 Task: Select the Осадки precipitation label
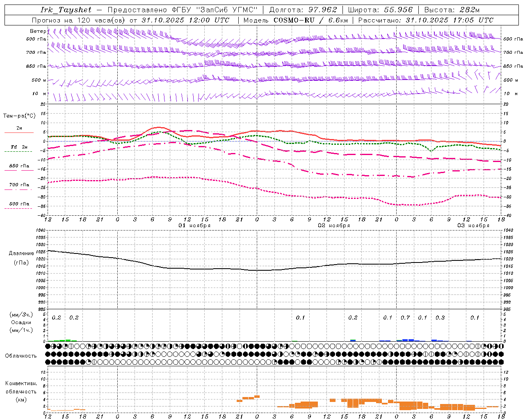(21, 322)
